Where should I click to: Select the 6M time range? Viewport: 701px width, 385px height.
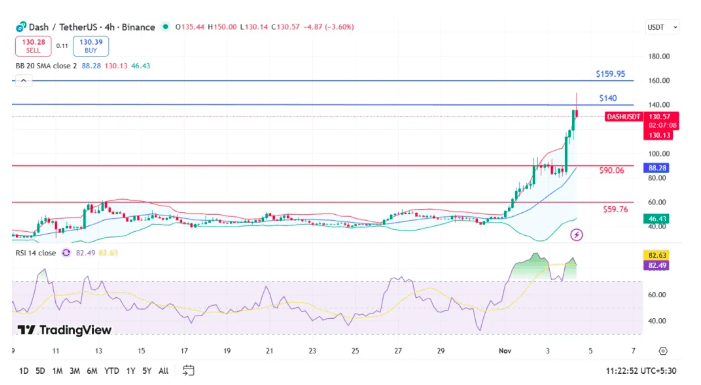tap(92, 371)
